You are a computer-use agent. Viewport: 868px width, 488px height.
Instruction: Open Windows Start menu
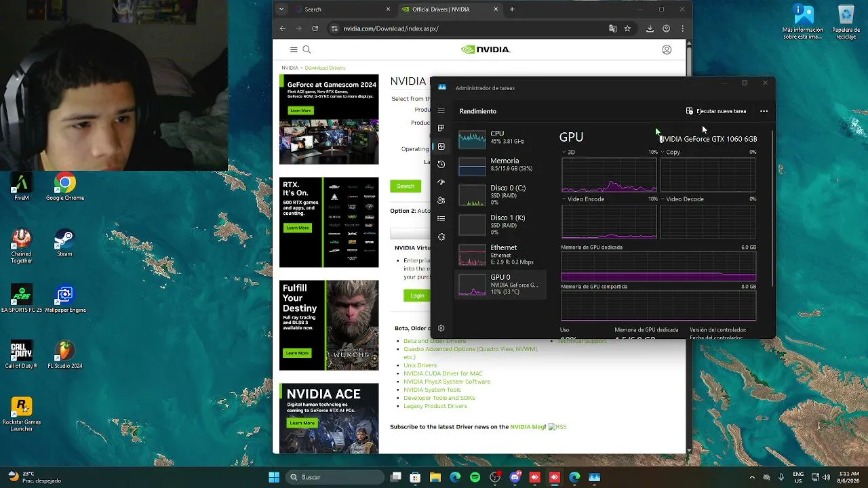coord(274,477)
